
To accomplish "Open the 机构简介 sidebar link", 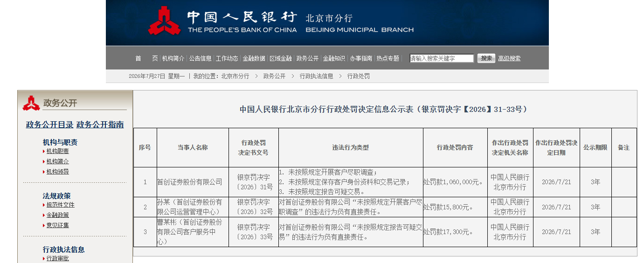I will tap(58, 161).
